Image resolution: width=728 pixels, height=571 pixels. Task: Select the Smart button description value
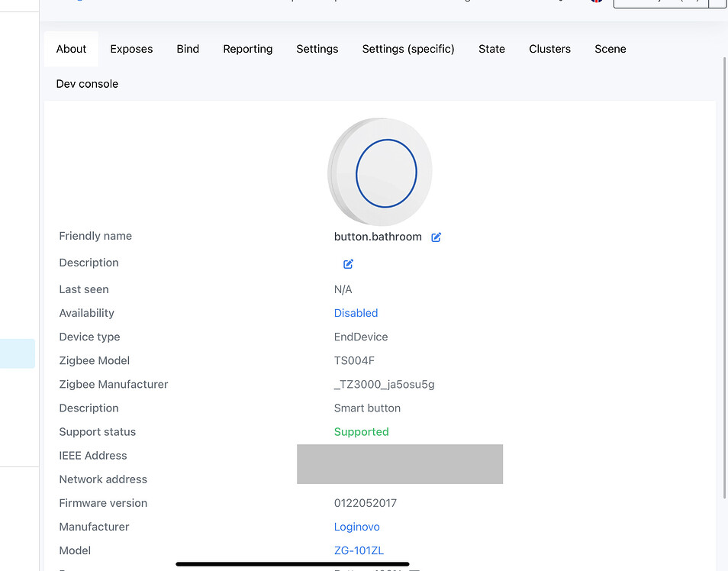(367, 408)
